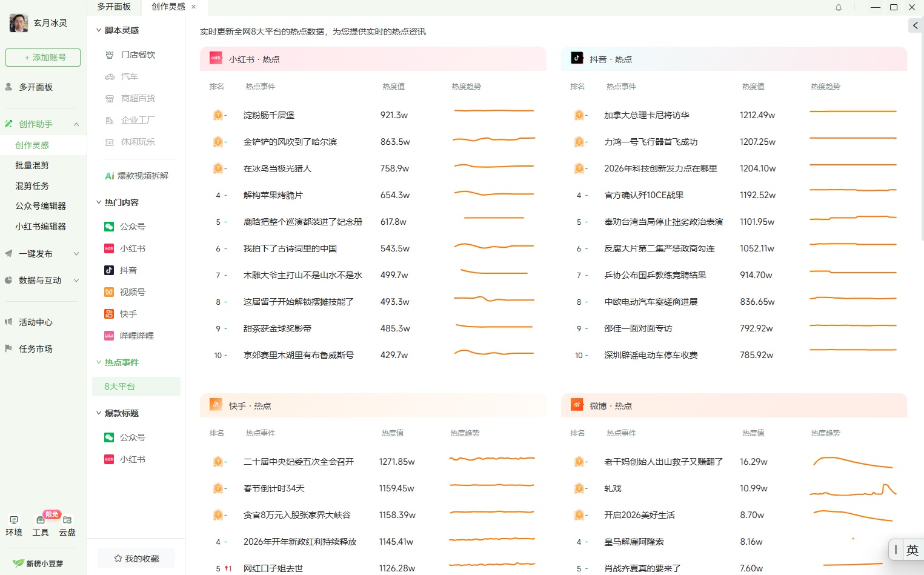
Task: Collapse right panel with arrow button
Action: [x=916, y=25]
